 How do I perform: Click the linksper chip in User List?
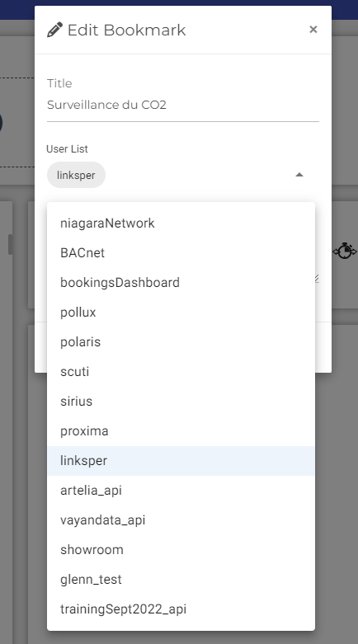(76, 175)
